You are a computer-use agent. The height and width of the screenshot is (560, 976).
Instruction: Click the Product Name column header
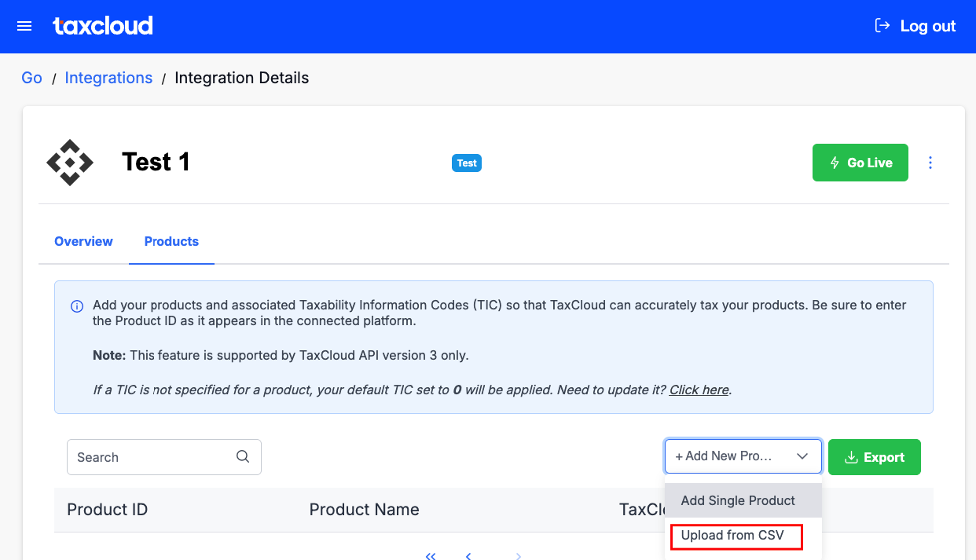click(x=365, y=510)
